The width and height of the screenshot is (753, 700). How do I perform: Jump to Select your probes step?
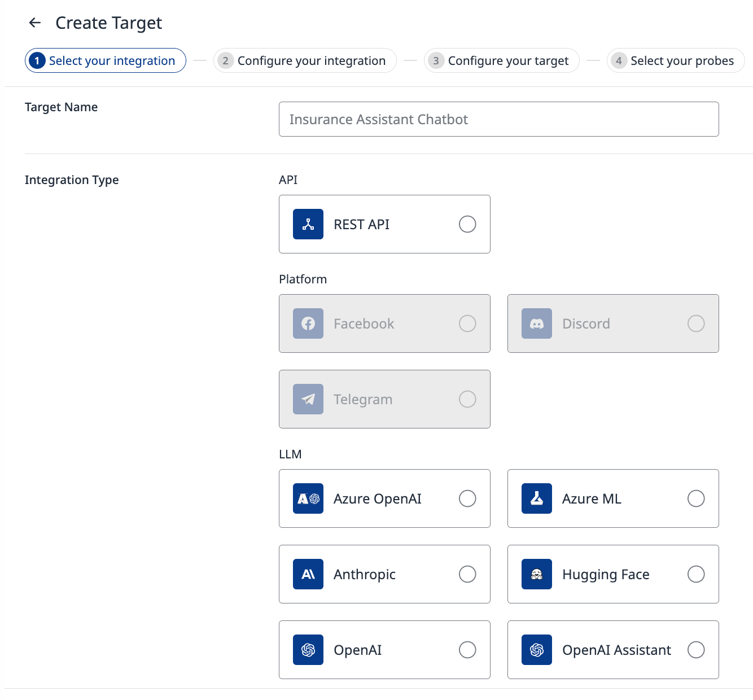pos(676,60)
